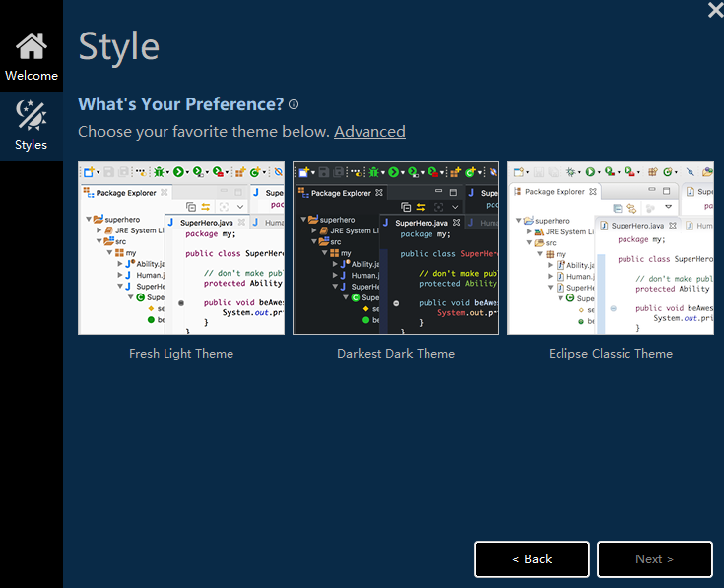Open the Styles page from sidebar
This screenshot has height=588, width=724.
31,126
